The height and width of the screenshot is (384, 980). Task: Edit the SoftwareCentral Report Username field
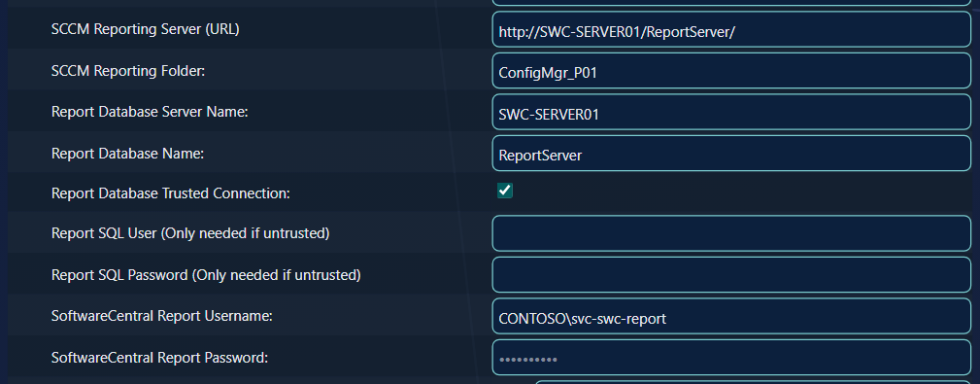(731, 316)
